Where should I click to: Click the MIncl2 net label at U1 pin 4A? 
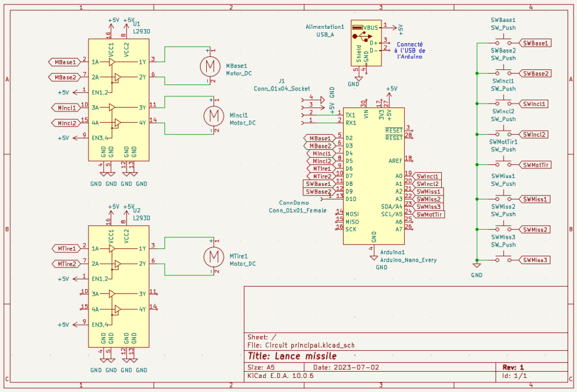click(x=66, y=123)
